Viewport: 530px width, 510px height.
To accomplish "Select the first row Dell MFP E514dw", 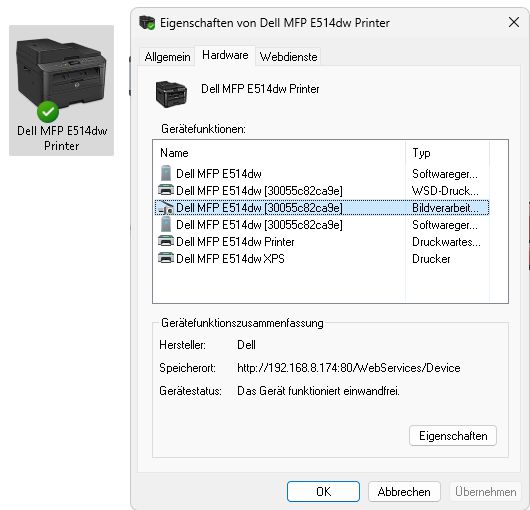I will pyautogui.click(x=219, y=174).
